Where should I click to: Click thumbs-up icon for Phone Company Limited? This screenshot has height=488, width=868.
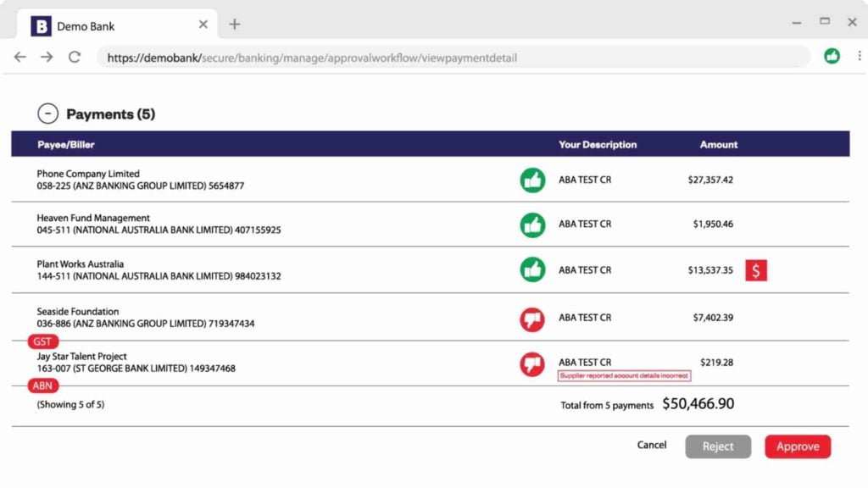pos(532,180)
